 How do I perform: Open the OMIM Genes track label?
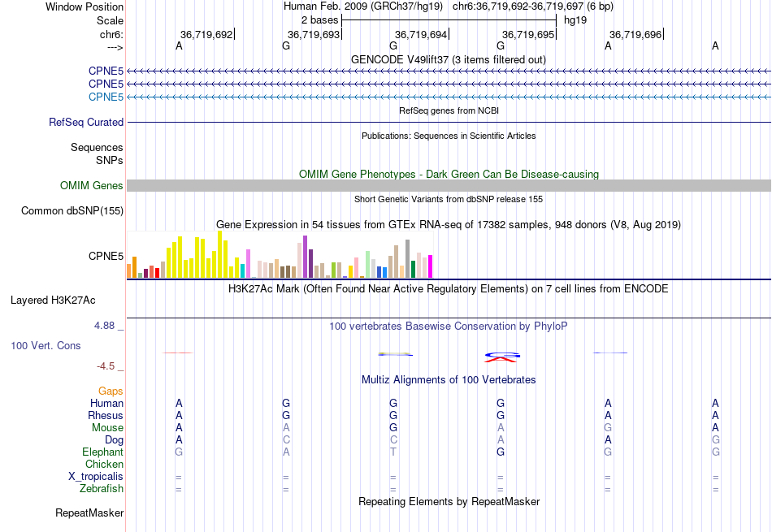[x=92, y=185]
